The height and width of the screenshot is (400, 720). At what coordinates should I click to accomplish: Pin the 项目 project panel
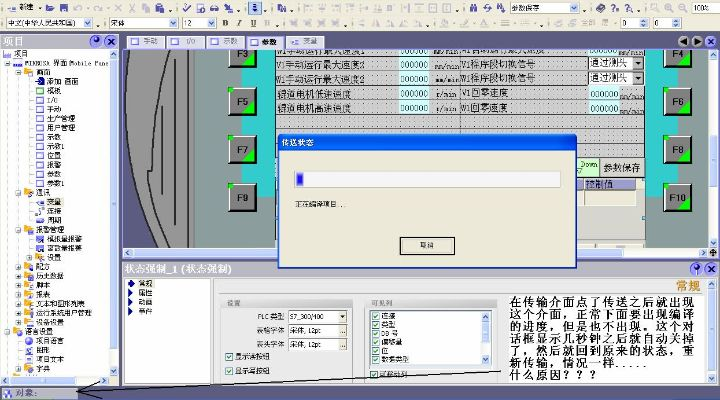[96, 41]
